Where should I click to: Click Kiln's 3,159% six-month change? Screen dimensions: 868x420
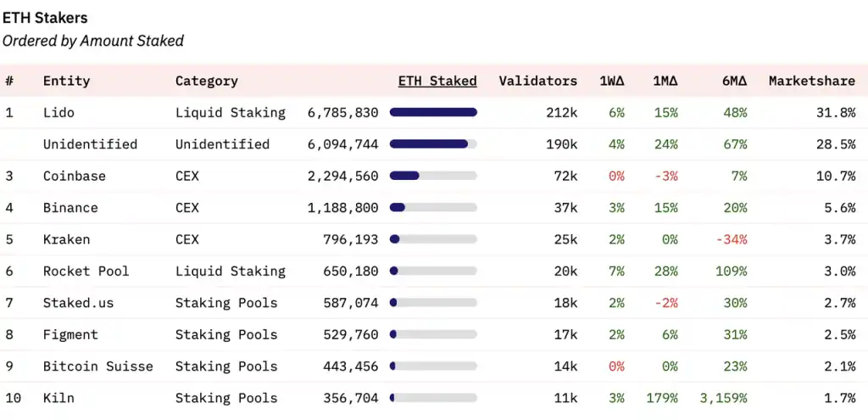pos(723,398)
